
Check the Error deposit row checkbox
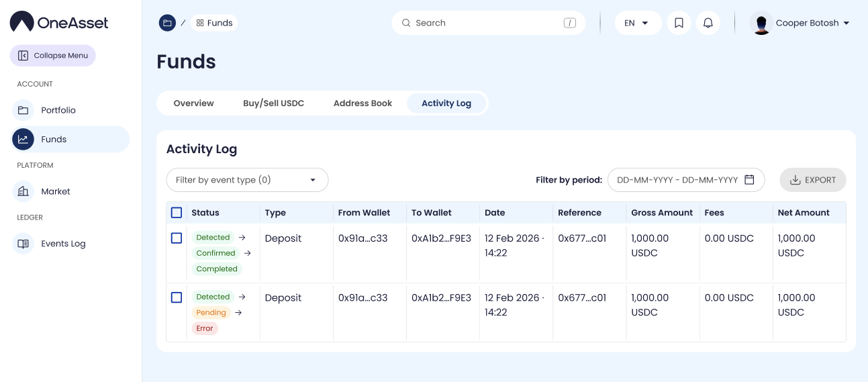pos(177,297)
